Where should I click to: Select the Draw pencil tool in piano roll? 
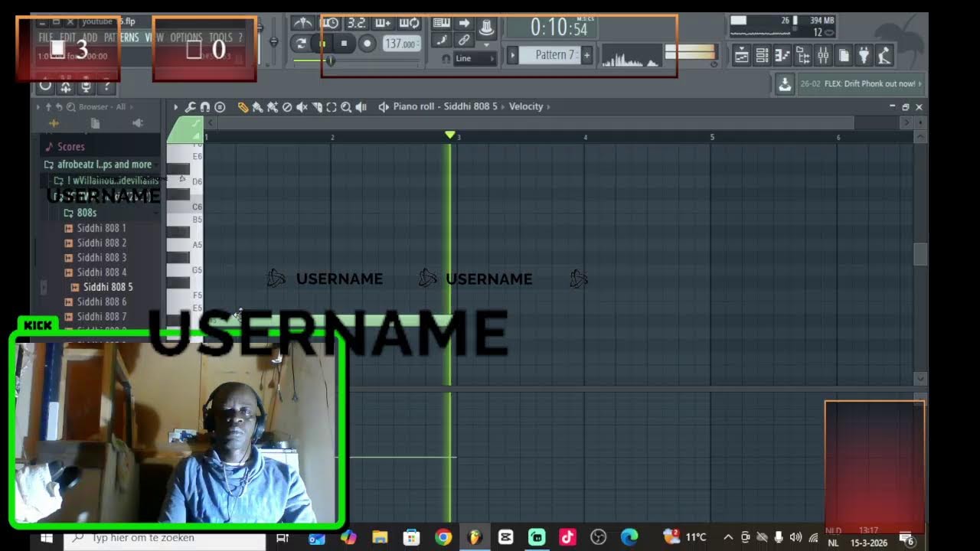[x=243, y=107]
